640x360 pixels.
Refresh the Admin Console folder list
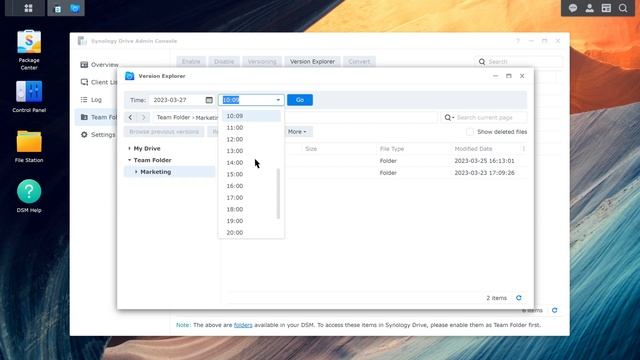tap(554, 310)
